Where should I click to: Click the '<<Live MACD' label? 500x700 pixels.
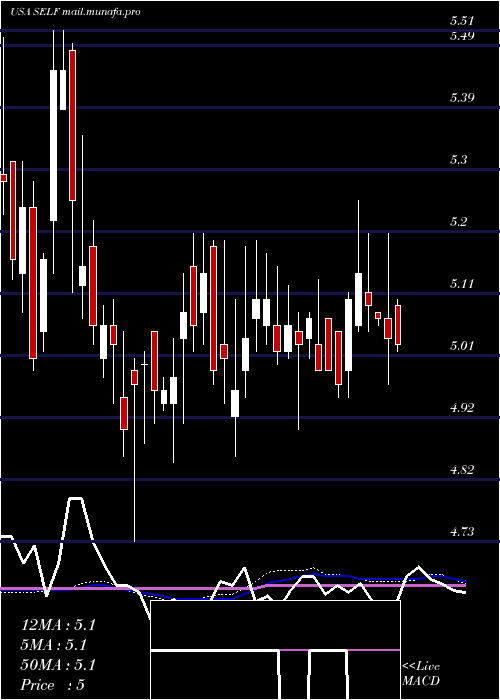421,673
